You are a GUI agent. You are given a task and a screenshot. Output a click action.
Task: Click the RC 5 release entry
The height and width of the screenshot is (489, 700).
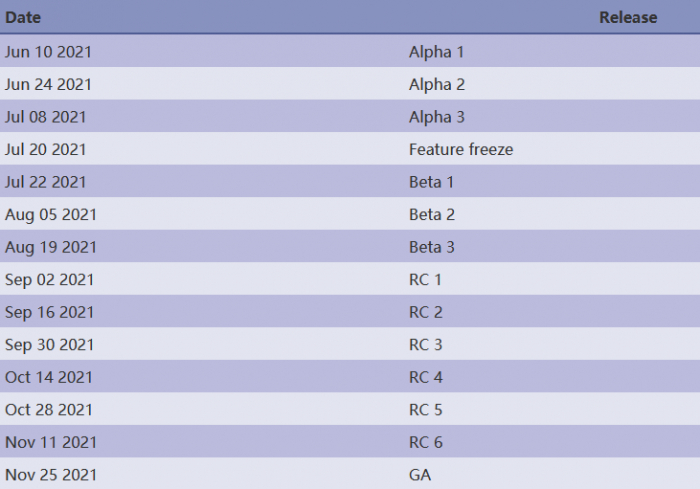(x=425, y=409)
